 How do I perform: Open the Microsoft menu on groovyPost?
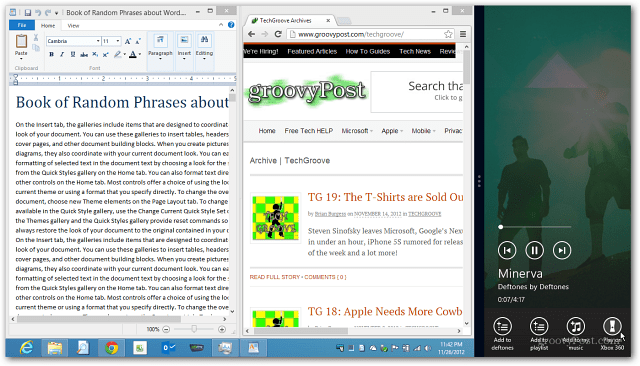point(357,131)
